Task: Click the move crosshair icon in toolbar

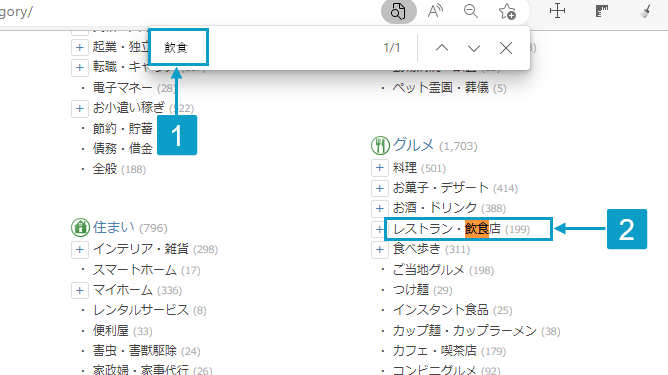Action: tap(557, 12)
